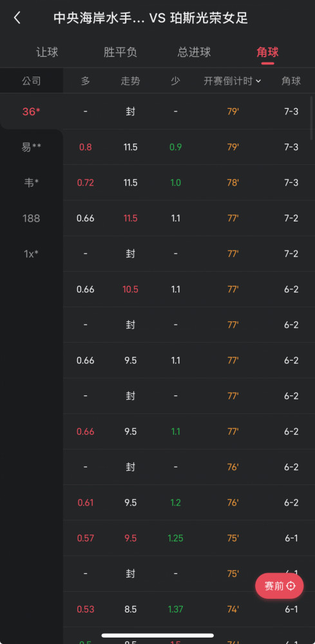Tap the target icon in 赛前 button
This screenshot has height=644, width=315.
291,585
